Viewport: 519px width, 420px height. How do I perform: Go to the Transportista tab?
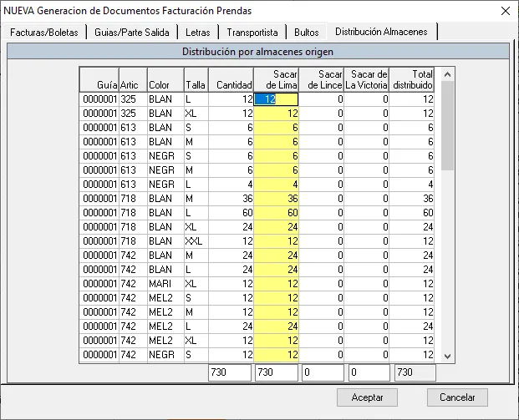coord(252,33)
